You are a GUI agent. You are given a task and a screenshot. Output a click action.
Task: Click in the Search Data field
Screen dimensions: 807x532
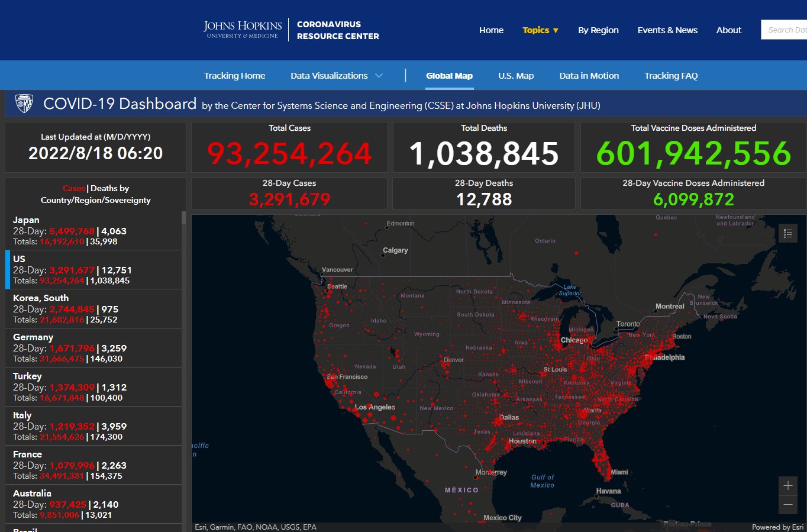(x=785, y=30)
